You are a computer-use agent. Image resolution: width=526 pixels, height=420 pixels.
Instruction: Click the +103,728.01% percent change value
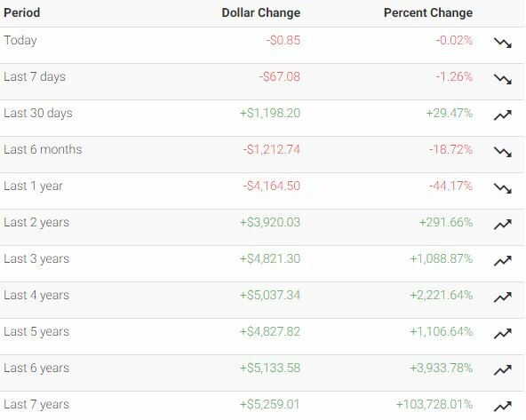pos(434,405)
